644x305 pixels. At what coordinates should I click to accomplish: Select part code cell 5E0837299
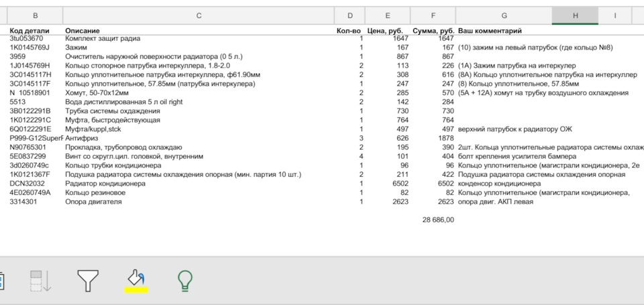point(28,156)
